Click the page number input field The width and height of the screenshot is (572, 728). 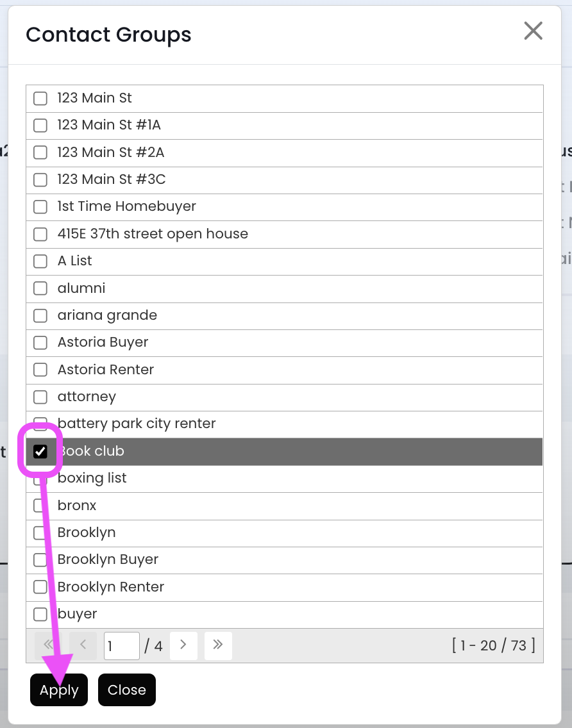coord(122,645)
